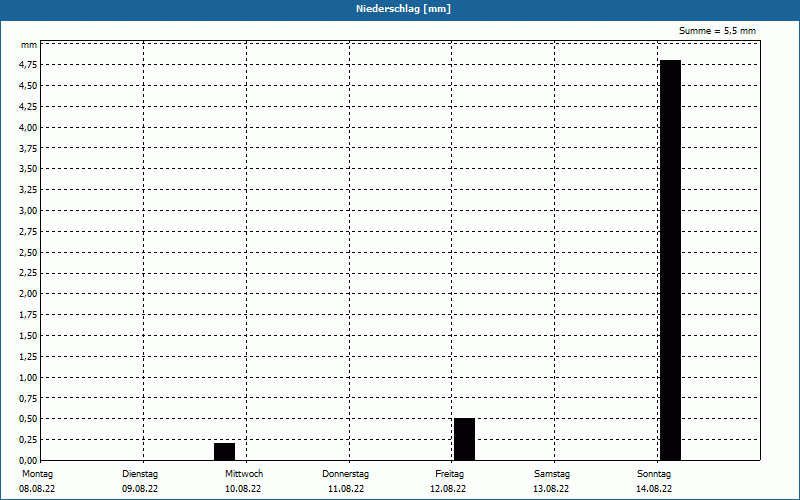The image size is (800, 500).
Task: Select the date 10.08.22
Action: pos(243,489)
